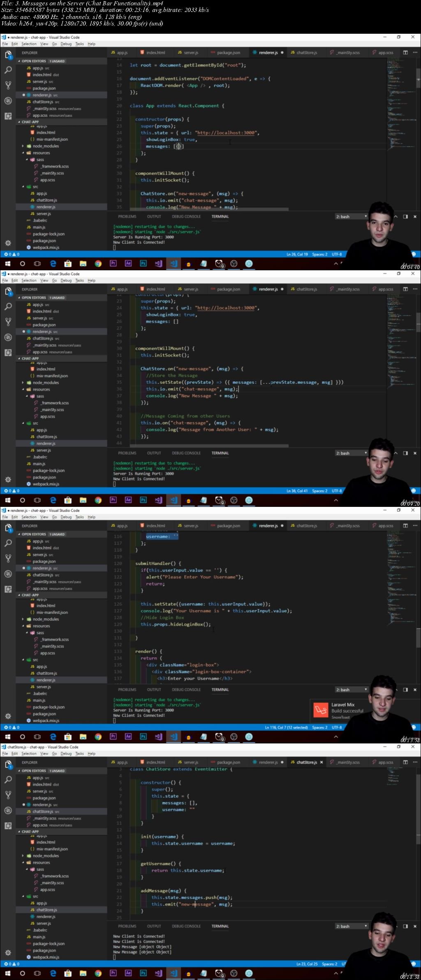Click Laravel Mix build notification icon
Image resolution: width=421 pixels, height=980 pixels.
point(321,711)
